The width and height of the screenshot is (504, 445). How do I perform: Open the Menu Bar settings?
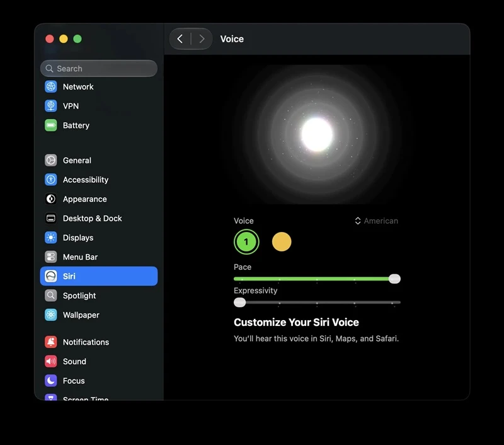[x=99, y=257]
